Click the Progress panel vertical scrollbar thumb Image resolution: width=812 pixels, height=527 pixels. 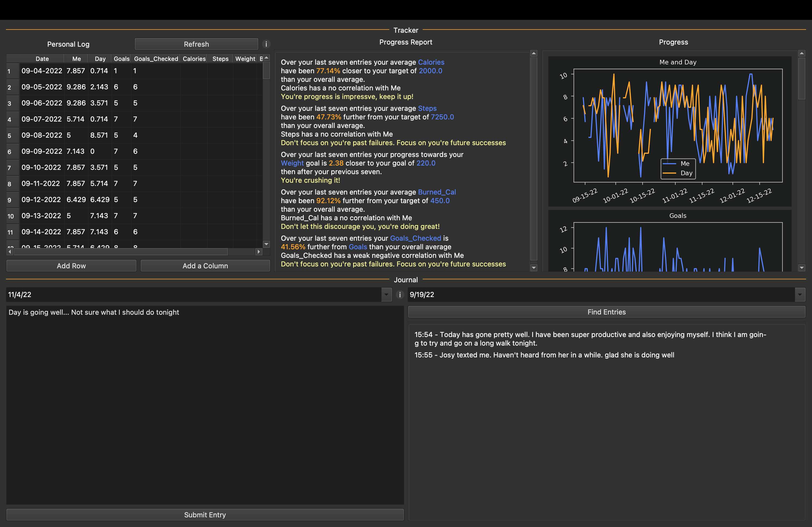pos(802,78)
